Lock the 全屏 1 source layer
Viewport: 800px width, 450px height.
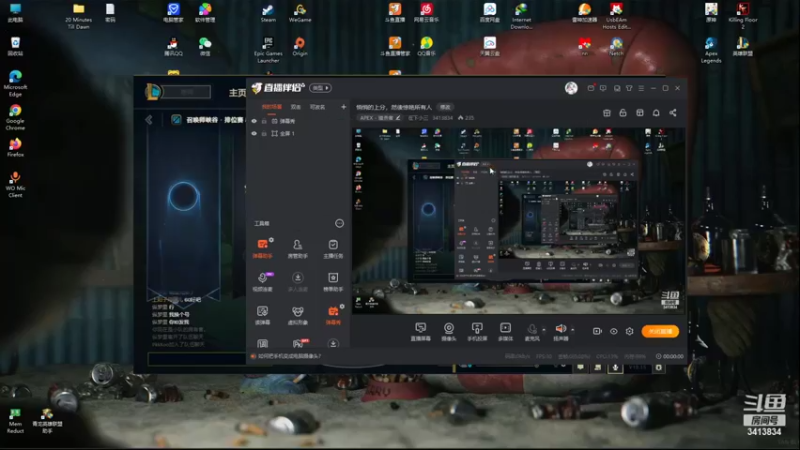(264, 134)
